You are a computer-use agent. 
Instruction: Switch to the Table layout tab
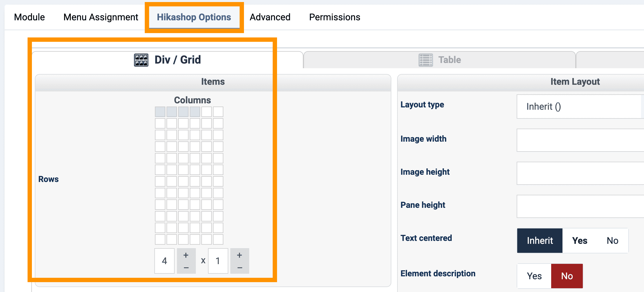point(439,60)
